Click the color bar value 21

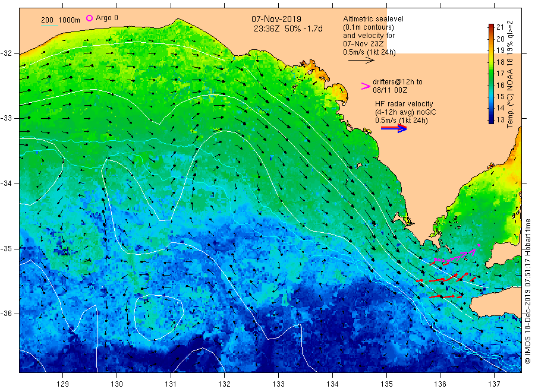pyautogui.click(x=500, y=27)
